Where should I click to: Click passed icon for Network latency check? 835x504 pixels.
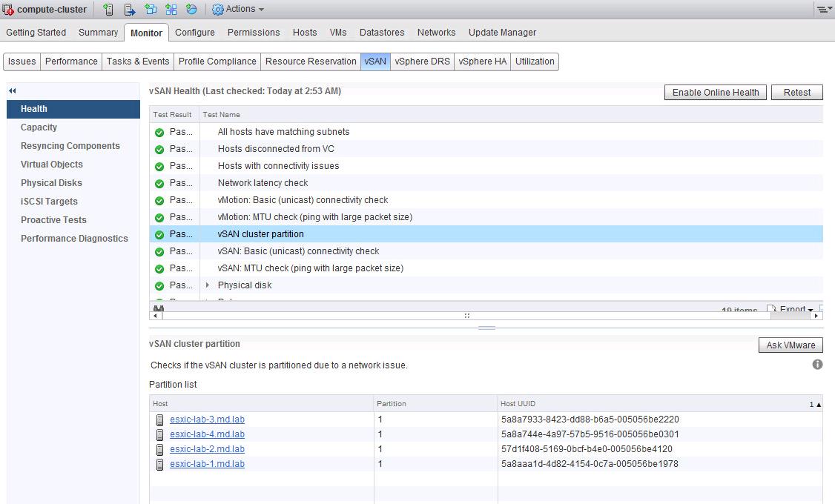click(x=159, y=184)
